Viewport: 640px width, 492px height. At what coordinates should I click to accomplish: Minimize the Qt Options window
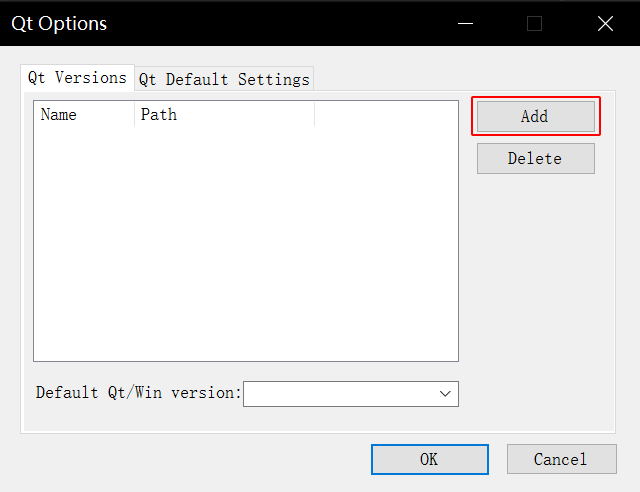tap(465, 23)
